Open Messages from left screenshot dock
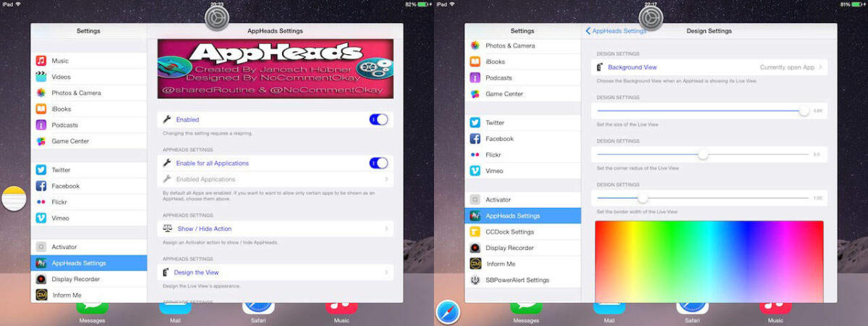This screenshot has height=326, width=868. point(92,312)
